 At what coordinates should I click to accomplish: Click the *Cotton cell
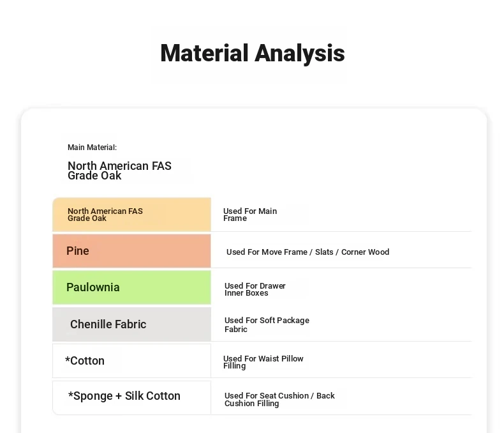point(132,361)
